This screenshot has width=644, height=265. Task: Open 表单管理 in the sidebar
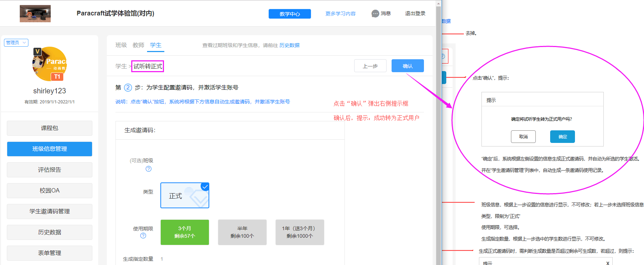pyautogui.click(x=50, y=253)
